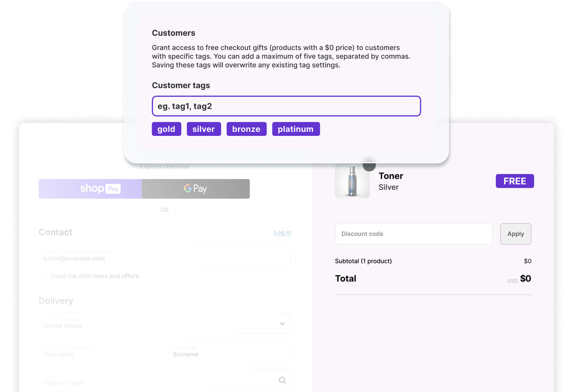Click the quantity badge on Toner image
The width and height of the screenshot is (573, 392).
tap(369, 165)
